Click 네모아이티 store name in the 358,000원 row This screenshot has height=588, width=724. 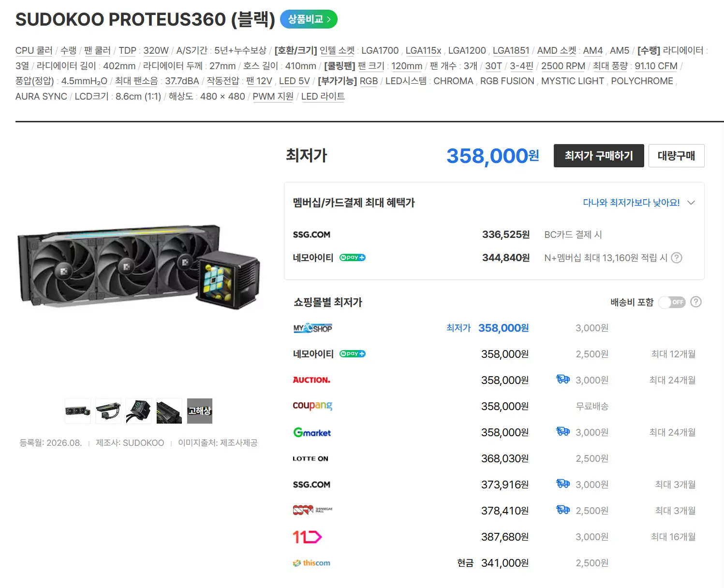click(x=313, y=354)
